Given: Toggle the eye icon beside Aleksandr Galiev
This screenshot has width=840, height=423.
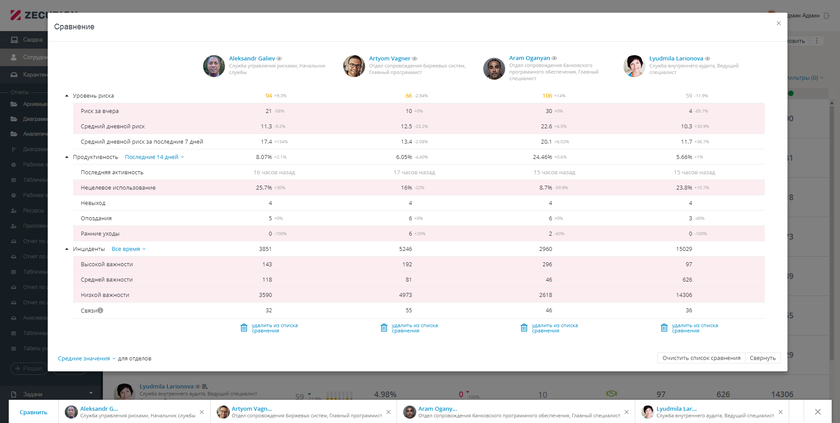Looking at the screenshot, I should pyautogui.click(x=279, y=59).
